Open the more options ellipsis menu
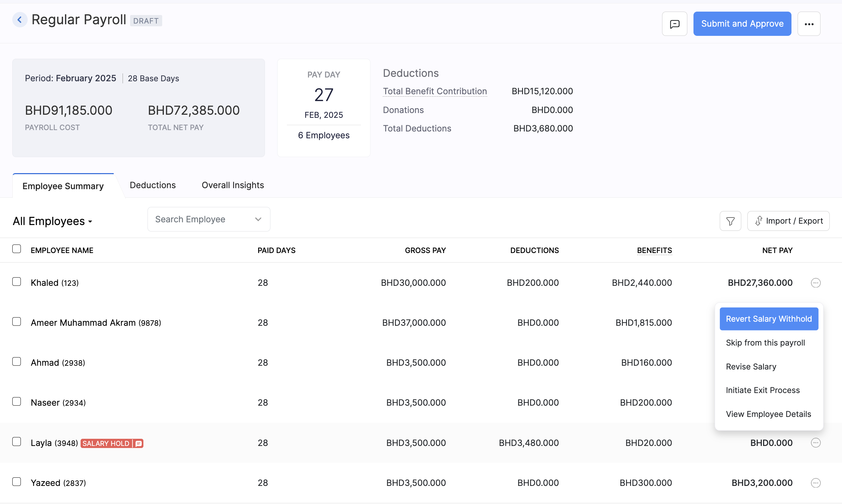 point(809,24)
